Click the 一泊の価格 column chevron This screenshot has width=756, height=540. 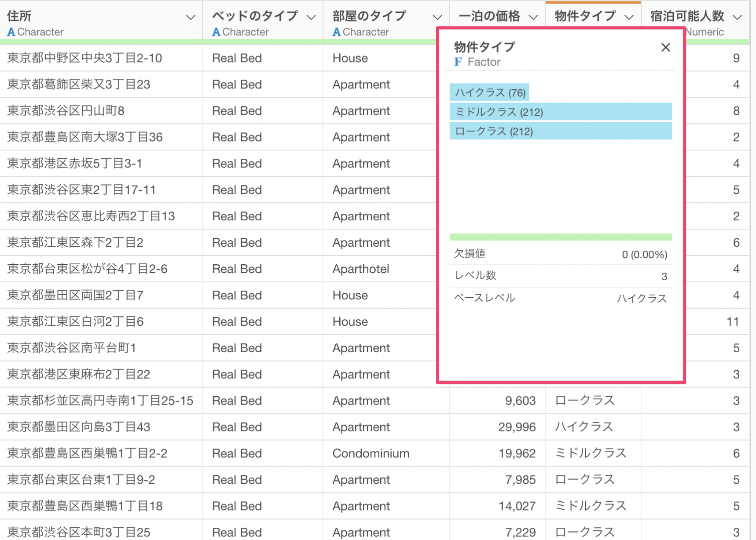(533, 18)
